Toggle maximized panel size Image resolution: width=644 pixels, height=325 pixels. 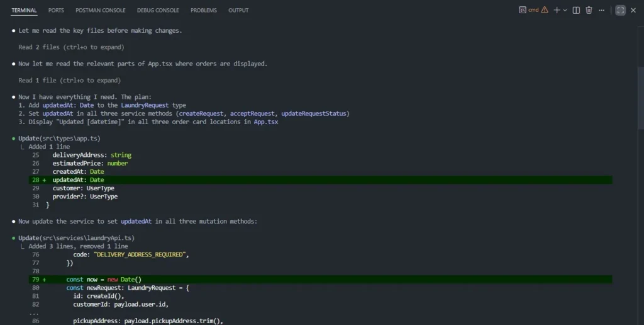tap(621, 10)
